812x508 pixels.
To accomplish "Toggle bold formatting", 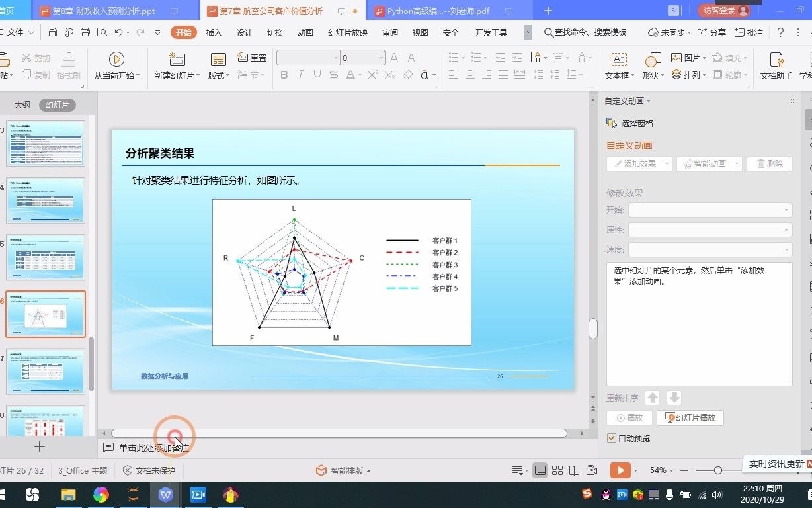I will click(x=284, y=75).
